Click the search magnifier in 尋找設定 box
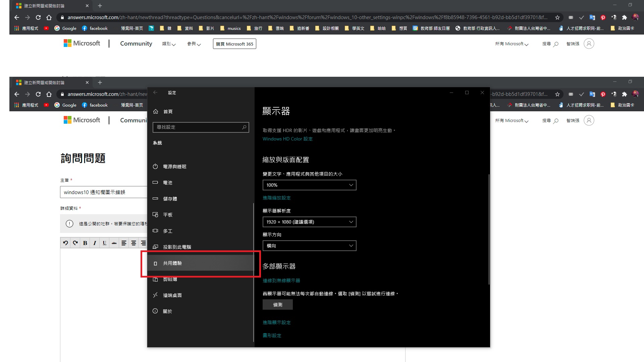 click(244, 127)
